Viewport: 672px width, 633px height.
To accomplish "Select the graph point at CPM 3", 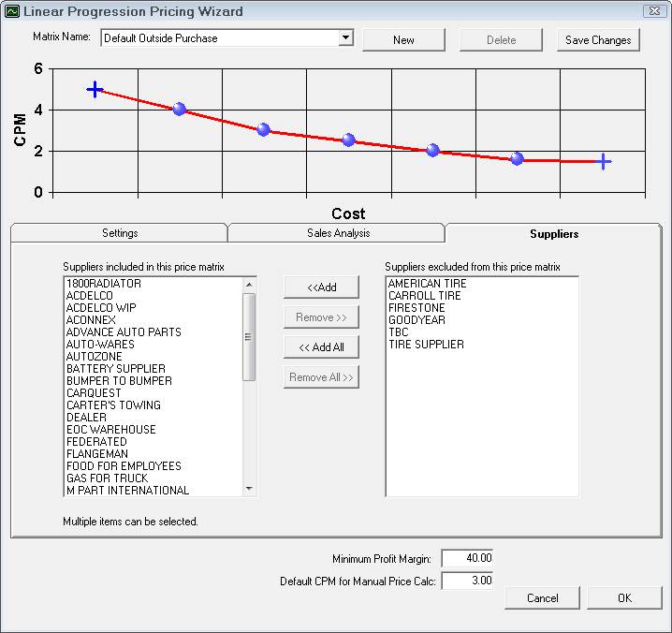I will click(x=263, y=130).
